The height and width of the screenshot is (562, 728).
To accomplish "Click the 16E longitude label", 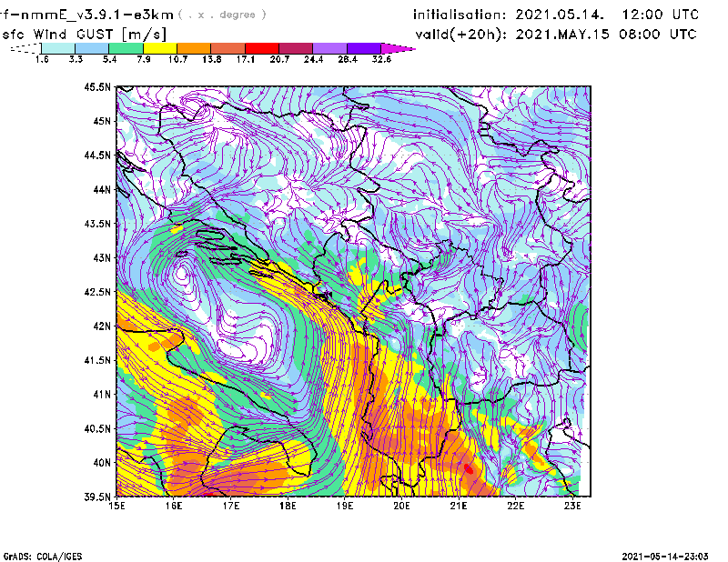I will [x=174, y=506].
